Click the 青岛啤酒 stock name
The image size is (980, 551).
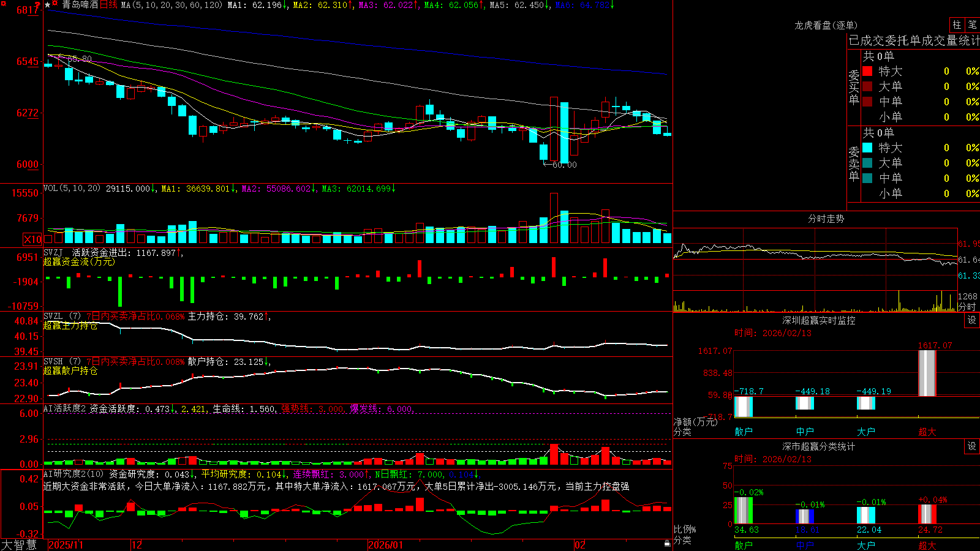80,5
